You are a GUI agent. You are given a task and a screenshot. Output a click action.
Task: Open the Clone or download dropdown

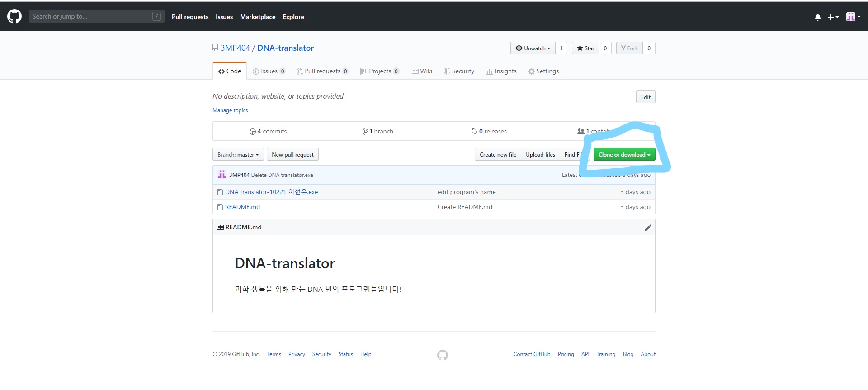click(x=624, y=155)
